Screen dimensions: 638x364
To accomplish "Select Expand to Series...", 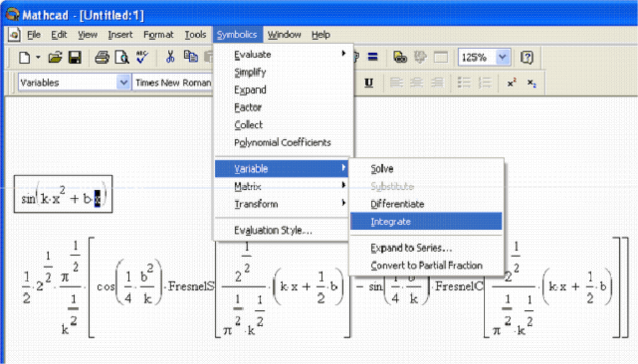I will [x=426, y=248].
